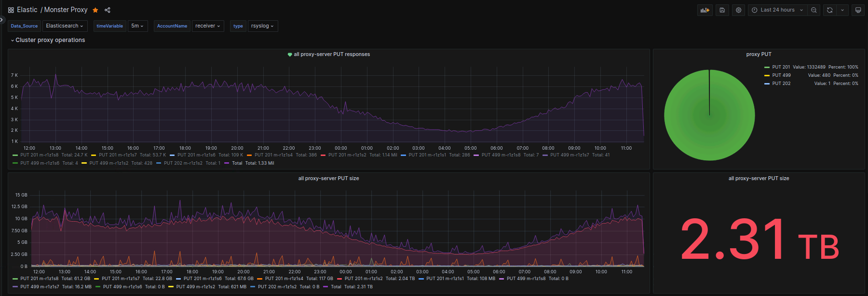
Task: Click the dashboards grid icon beside Elastic
Action: point(11,10)
